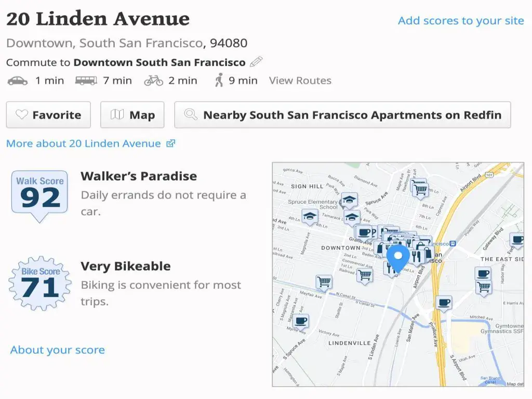Click the Favorite button
Screen dimensions: 532x399
pos(48,115)
